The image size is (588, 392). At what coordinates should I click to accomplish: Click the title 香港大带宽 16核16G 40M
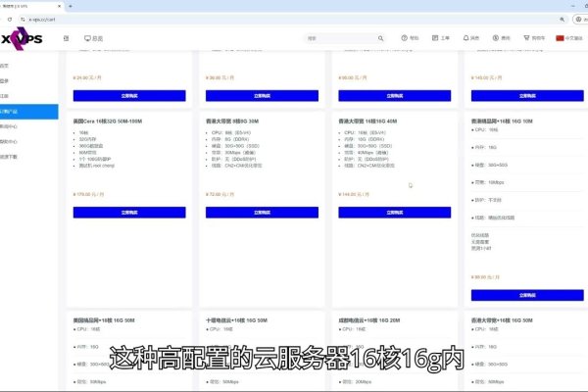click(367, 122)
